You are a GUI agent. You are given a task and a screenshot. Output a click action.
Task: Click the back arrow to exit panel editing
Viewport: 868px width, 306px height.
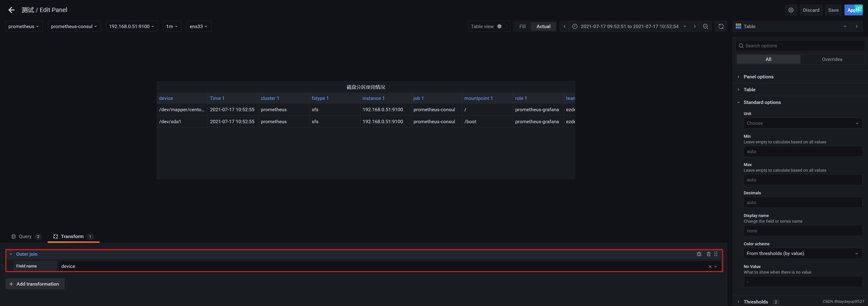coord(12,10)
